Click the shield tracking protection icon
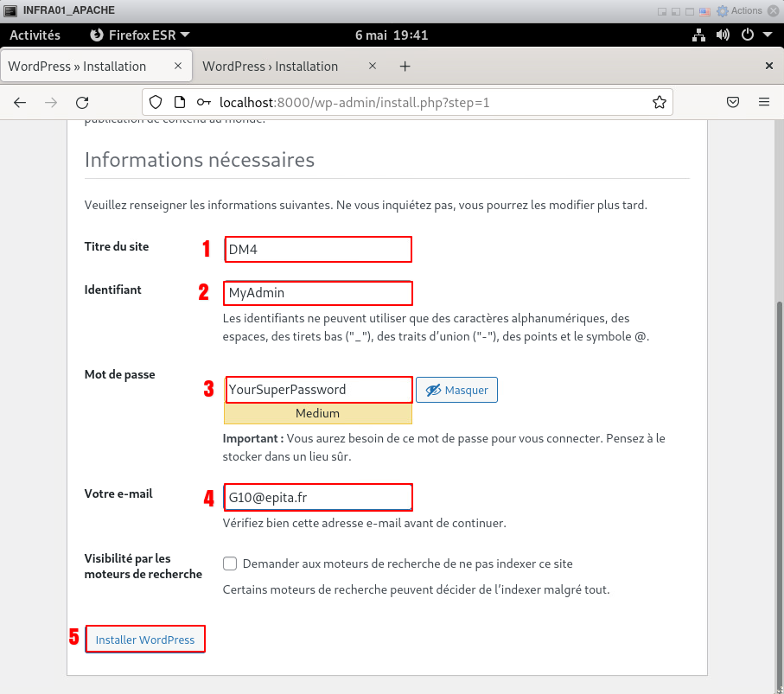 pos(156,102)
